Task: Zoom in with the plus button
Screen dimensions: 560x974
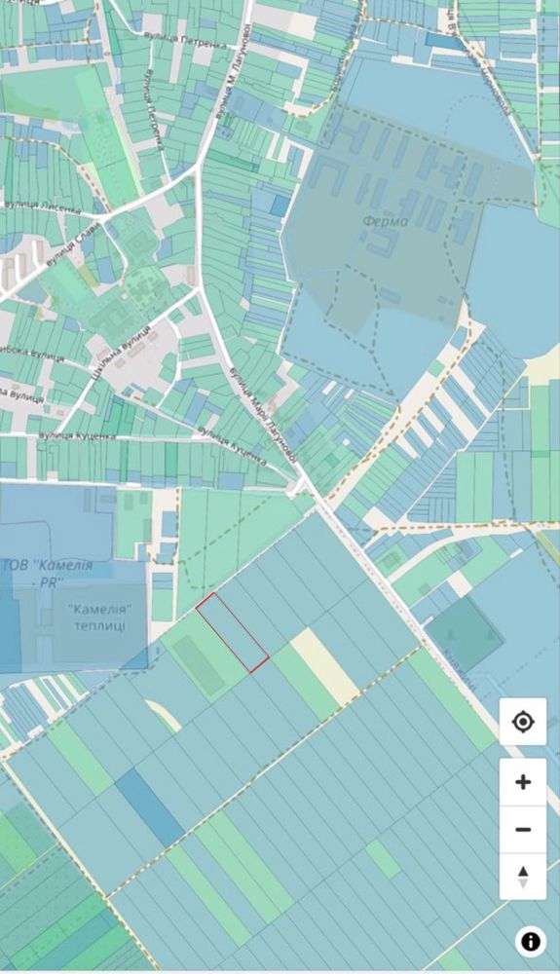Action: pyautogui.click(x=523, y=782)
